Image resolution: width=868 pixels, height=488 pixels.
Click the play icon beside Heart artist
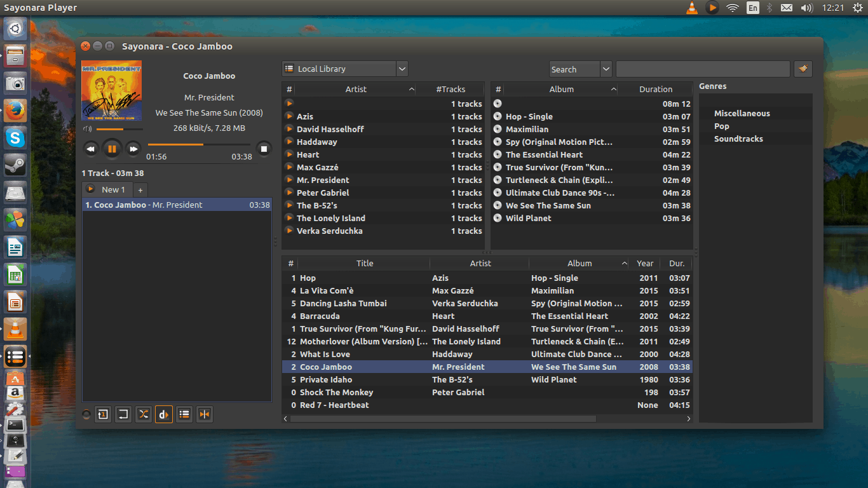tap(289, 154)
